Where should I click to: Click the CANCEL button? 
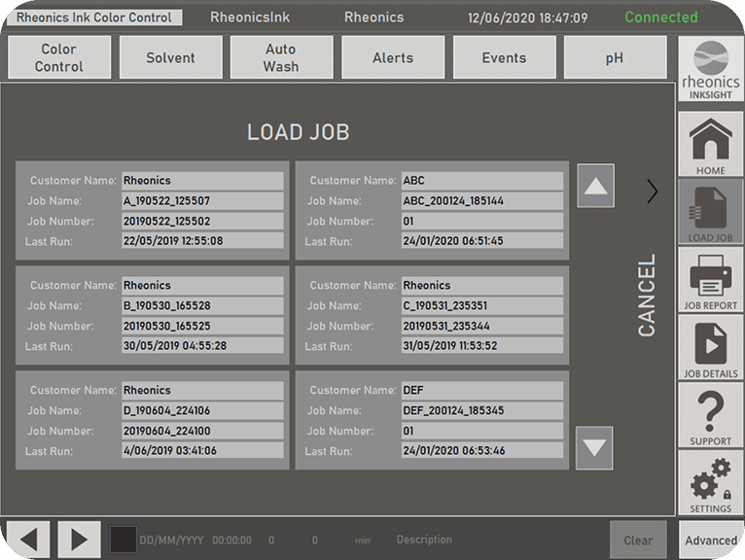click(x=647, y=296)
